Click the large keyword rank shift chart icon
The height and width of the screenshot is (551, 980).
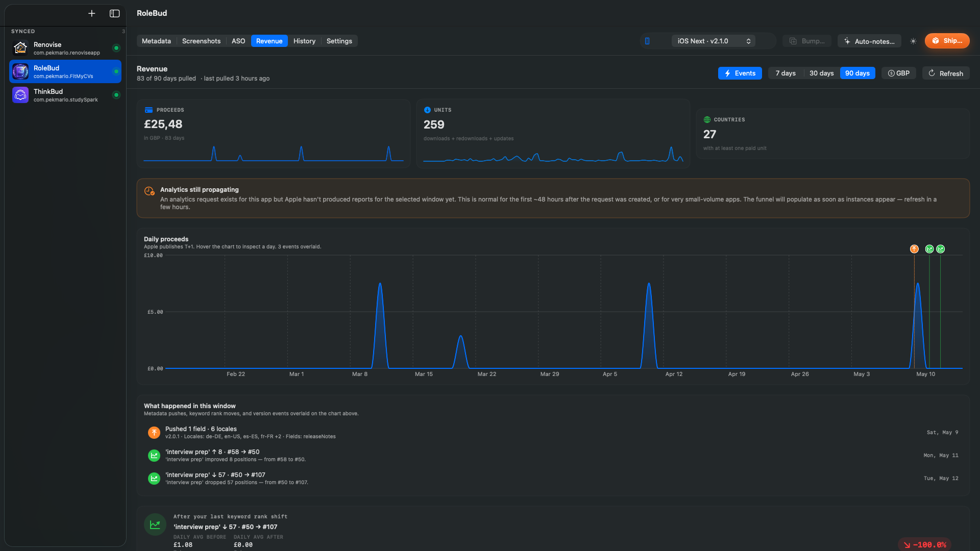155,524
